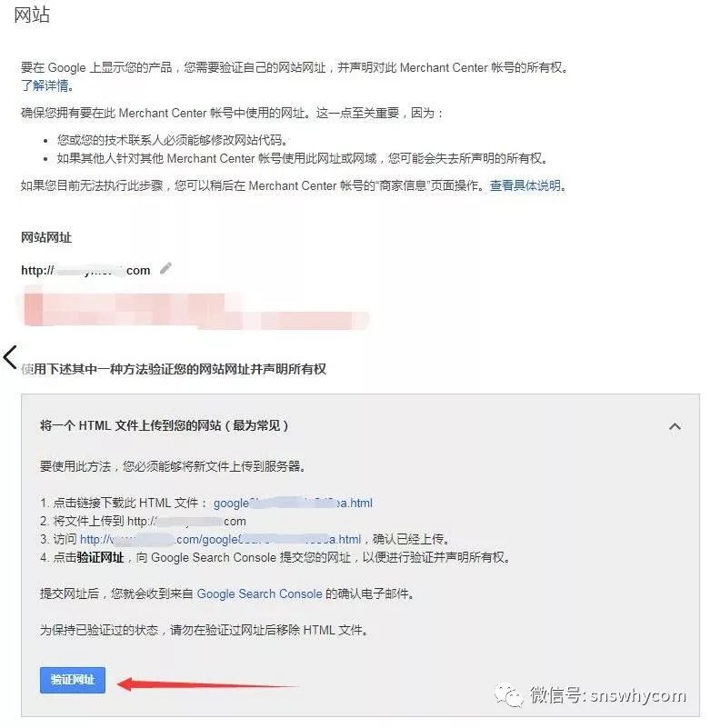Click the back arrow on left edge
The width and height of the screenshot is (710, 728).
point(10,357)
